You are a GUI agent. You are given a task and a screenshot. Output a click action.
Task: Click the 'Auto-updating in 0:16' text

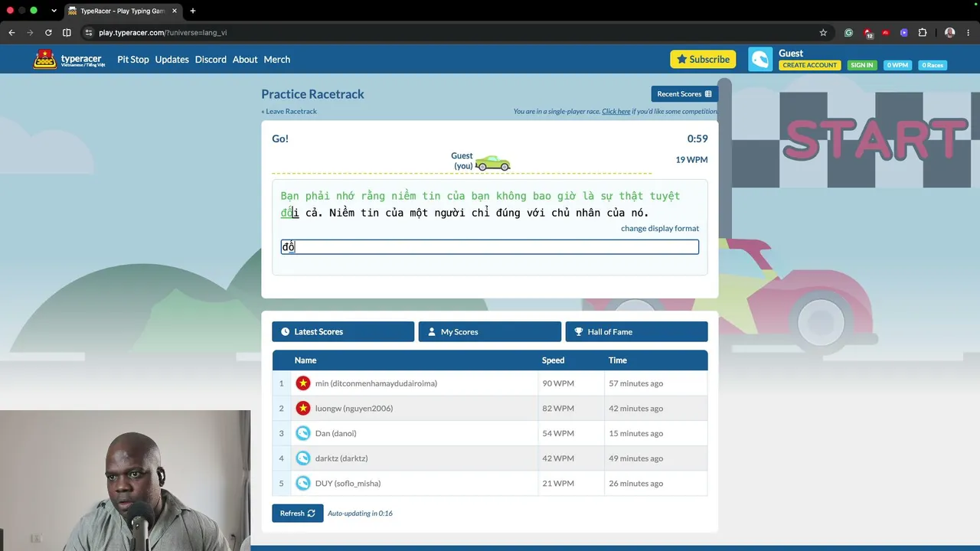360,514
